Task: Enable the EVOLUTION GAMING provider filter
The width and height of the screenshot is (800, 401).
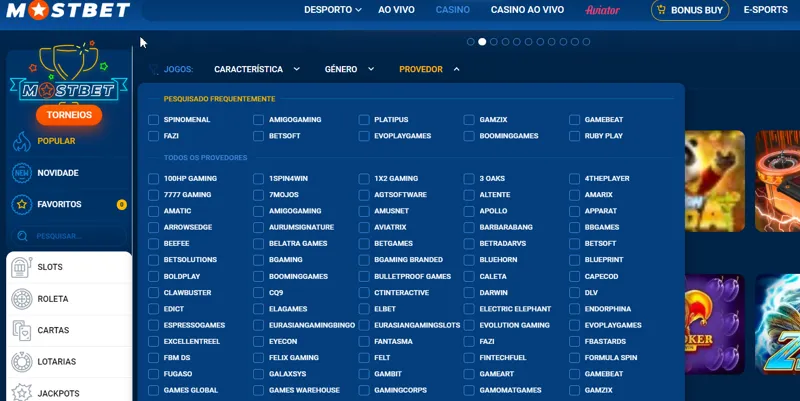Action: [x=470, y=325]
